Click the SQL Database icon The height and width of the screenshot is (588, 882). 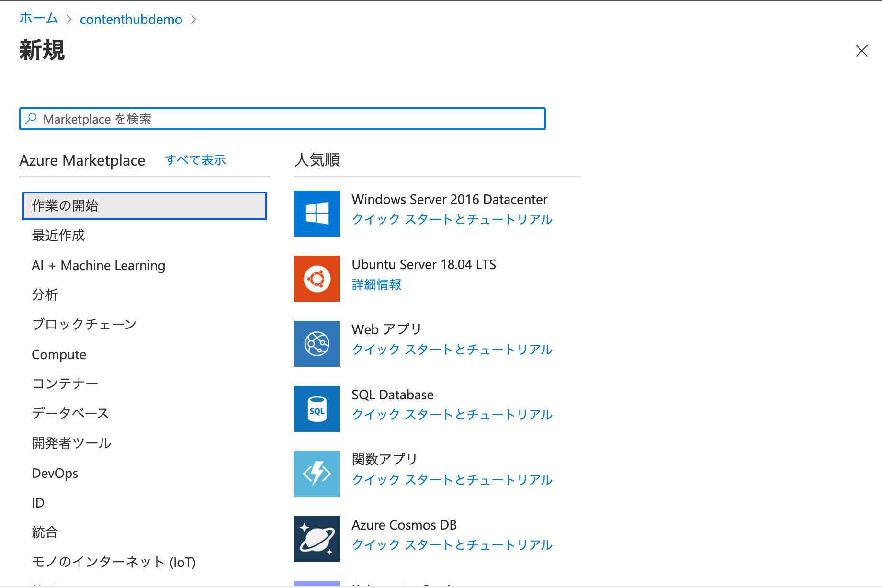(317, 409)
